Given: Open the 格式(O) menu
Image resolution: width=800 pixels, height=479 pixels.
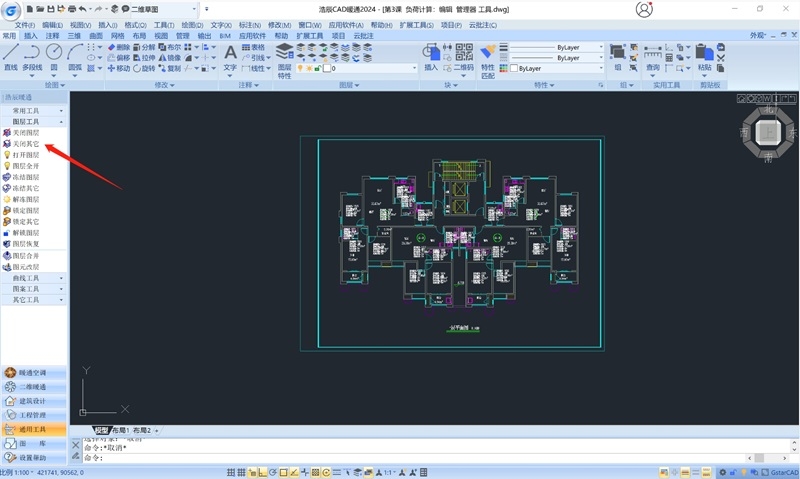Looking at the screenshot, I should tap(135, 24).
